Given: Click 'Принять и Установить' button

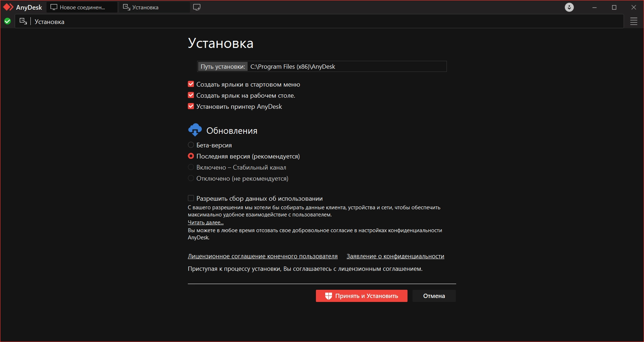Looking at the screenshot, I should (362, 296).
